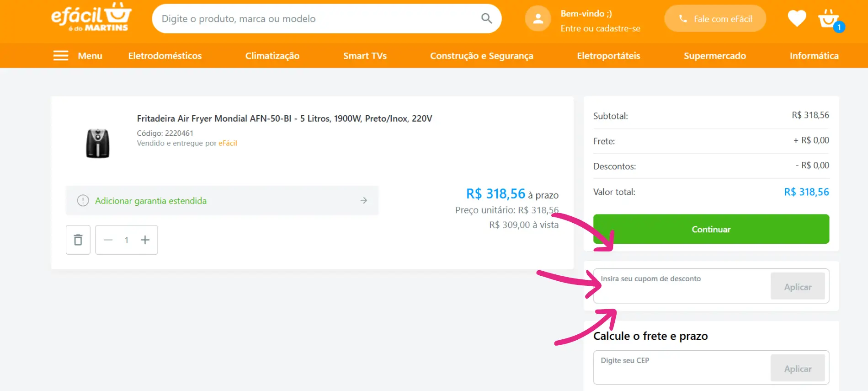
Task: Click the Menu label in navigation
Action: point(90,56)
